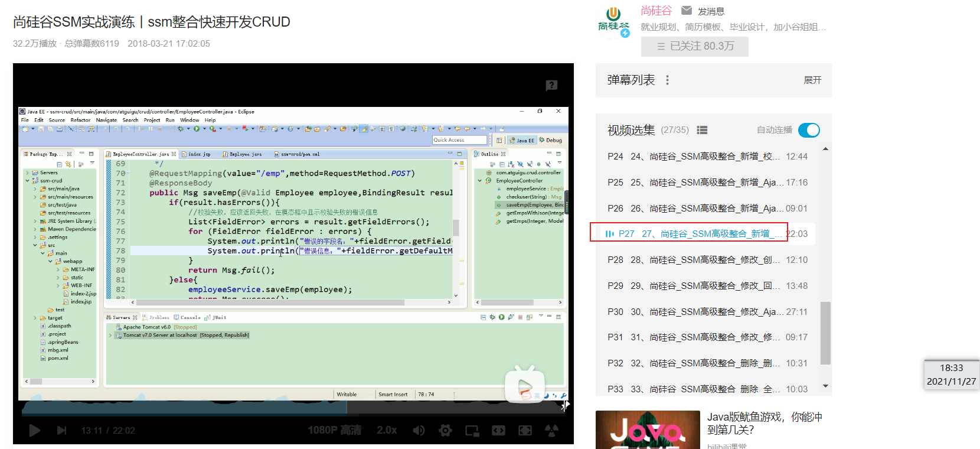The width and height of the screenshot is (980, 449).
Task: Click the question mark icon on video
Action: (x=551, y=85)
